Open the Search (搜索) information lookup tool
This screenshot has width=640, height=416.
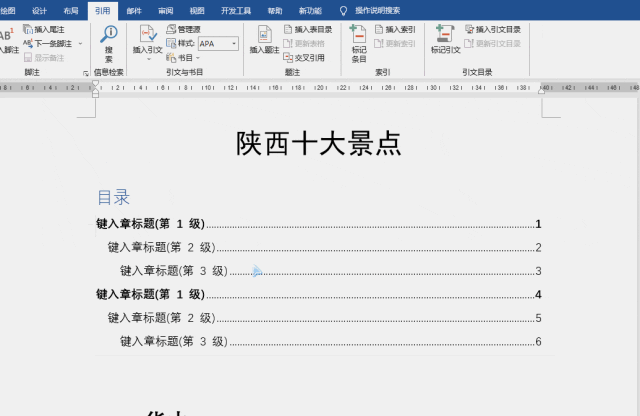point(109,42)
